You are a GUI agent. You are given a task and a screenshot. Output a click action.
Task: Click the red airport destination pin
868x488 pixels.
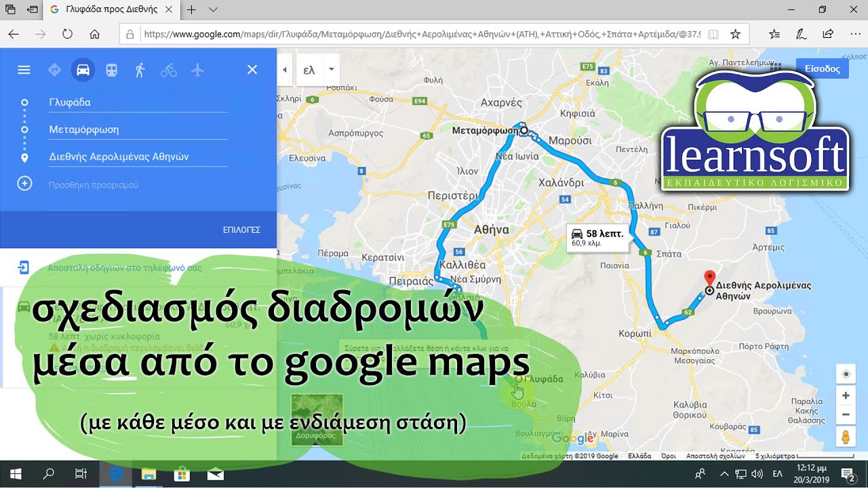(x=709, y=280)
